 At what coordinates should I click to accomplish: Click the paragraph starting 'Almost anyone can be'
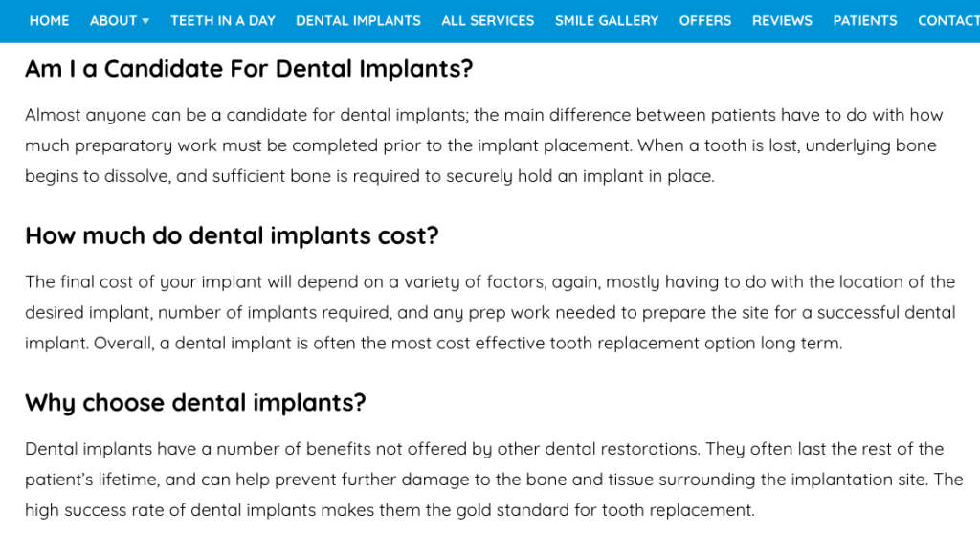(483, 145)
